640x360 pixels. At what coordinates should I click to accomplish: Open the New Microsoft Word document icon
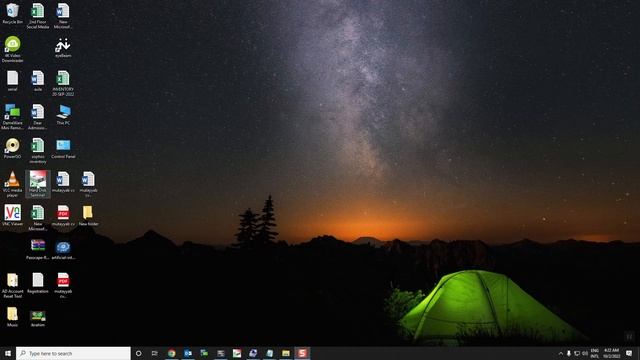(63, 16)
